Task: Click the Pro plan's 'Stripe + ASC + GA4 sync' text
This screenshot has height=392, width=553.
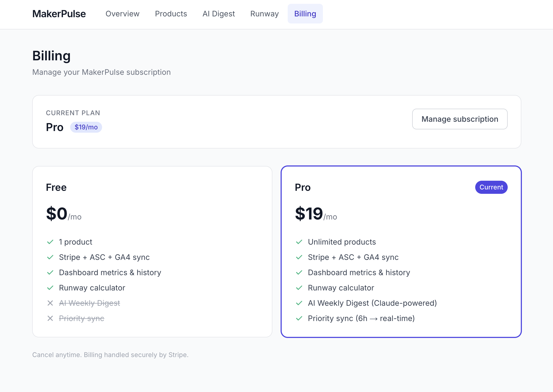Action: (x=353, y=257)
